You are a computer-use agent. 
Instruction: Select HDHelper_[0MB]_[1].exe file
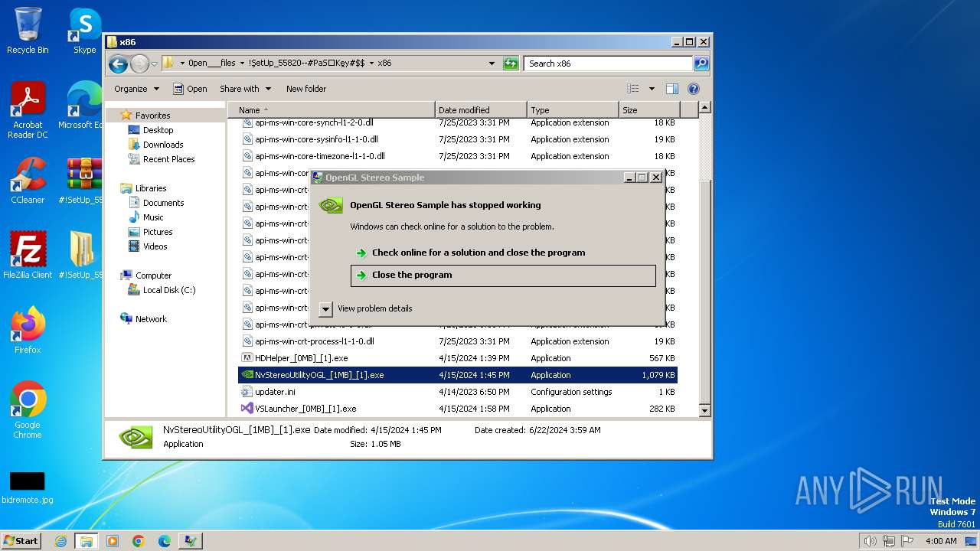pos(458,358)
